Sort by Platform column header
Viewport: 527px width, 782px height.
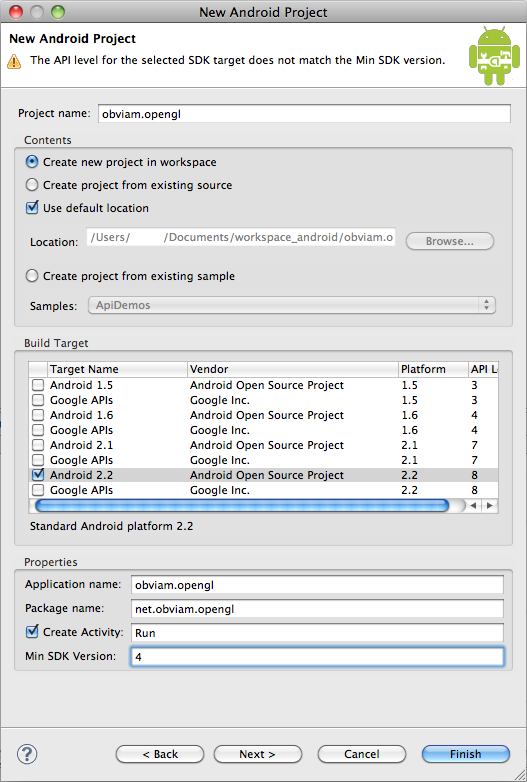433,369
